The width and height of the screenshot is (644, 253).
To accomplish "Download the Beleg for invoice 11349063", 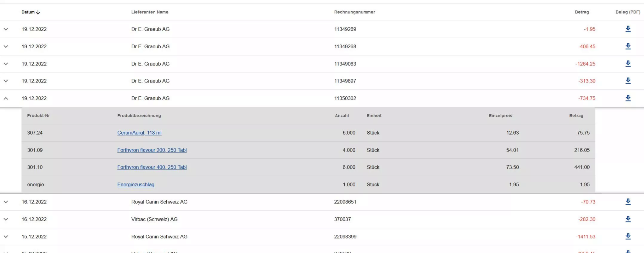I will [628, 63].
